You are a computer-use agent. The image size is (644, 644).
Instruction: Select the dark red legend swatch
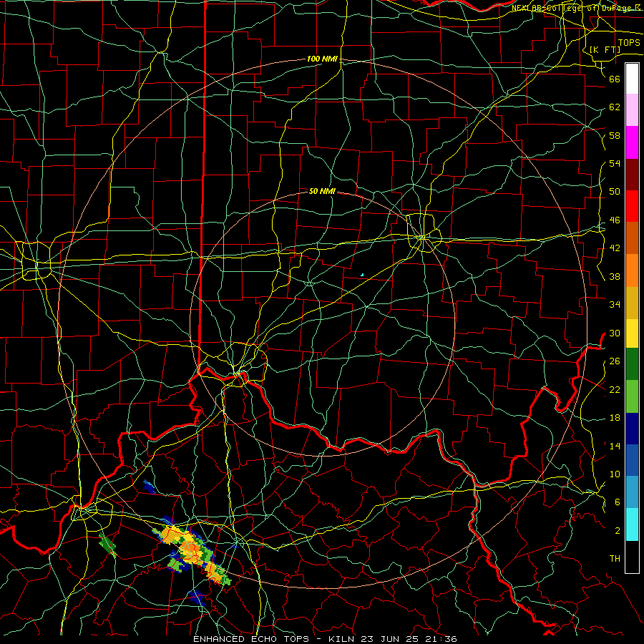pos(632,175)
